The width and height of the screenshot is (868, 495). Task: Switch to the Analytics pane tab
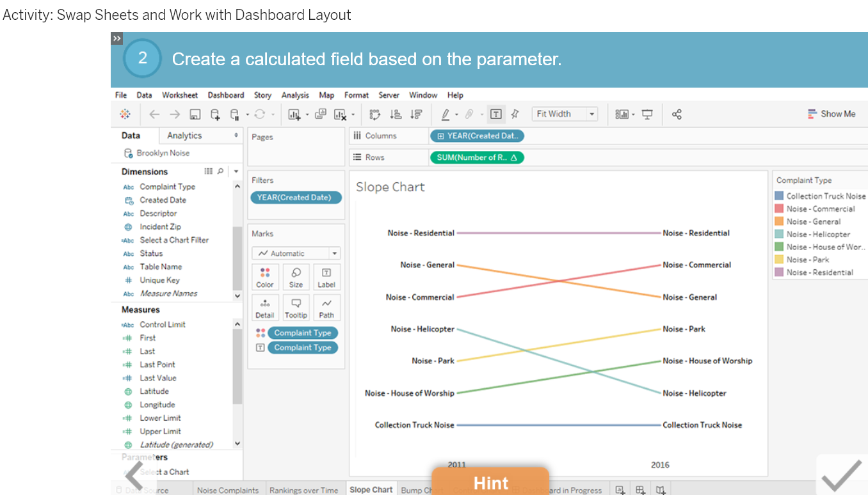pyautogui.click(x=184, y=136)
